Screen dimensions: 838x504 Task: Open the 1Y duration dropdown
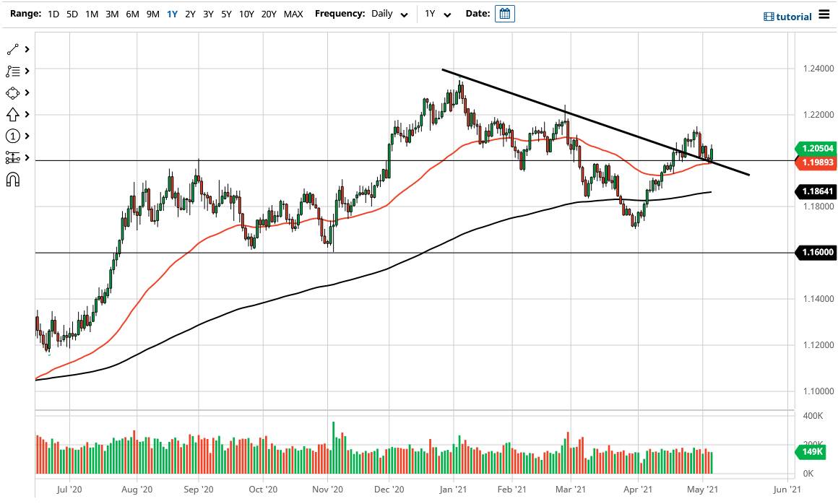pyautogui.click(x=437, y=14)
